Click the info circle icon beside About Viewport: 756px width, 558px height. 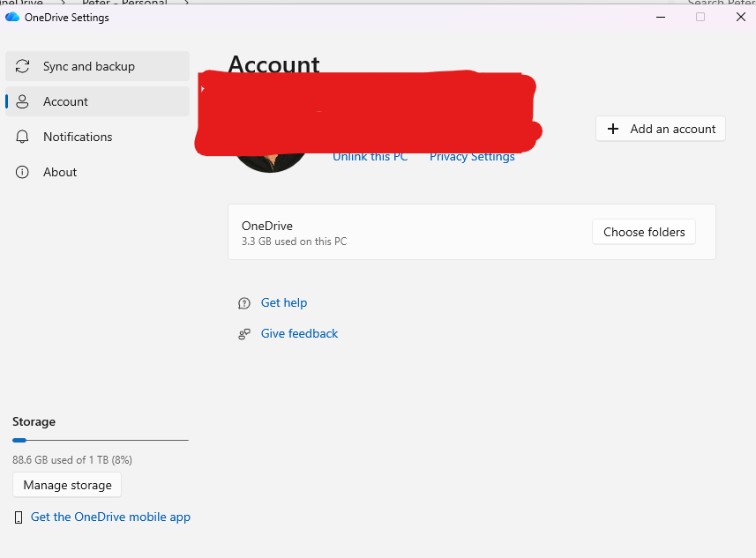coord(22,172)
